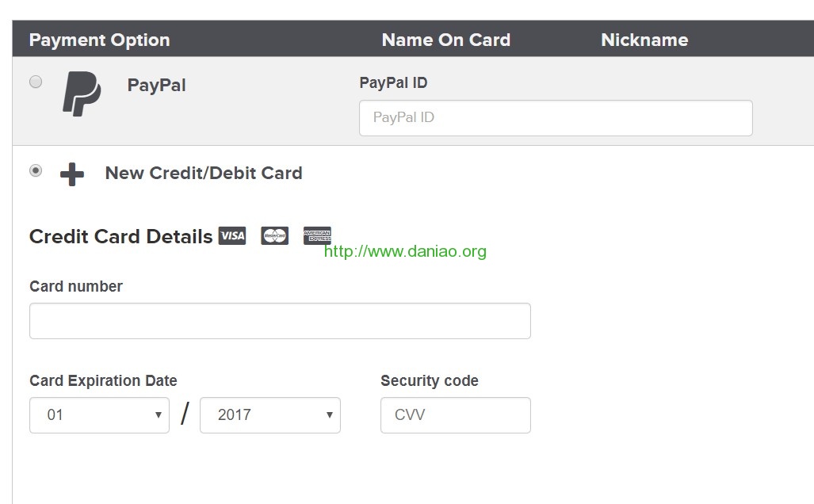Click the arrow on the 01 month selector
Image resolution: width=814 pixels, height=504 pixels.
point(159,414)
